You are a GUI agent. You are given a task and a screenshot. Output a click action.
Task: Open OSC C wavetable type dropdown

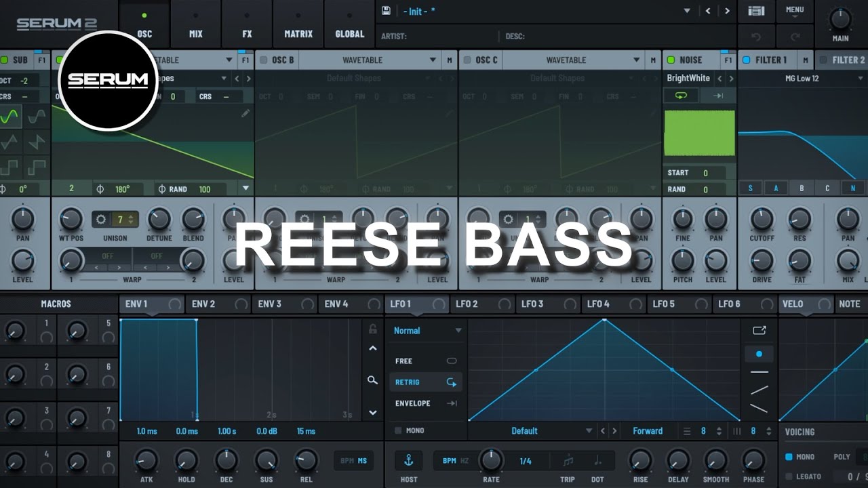coord(637,60)
